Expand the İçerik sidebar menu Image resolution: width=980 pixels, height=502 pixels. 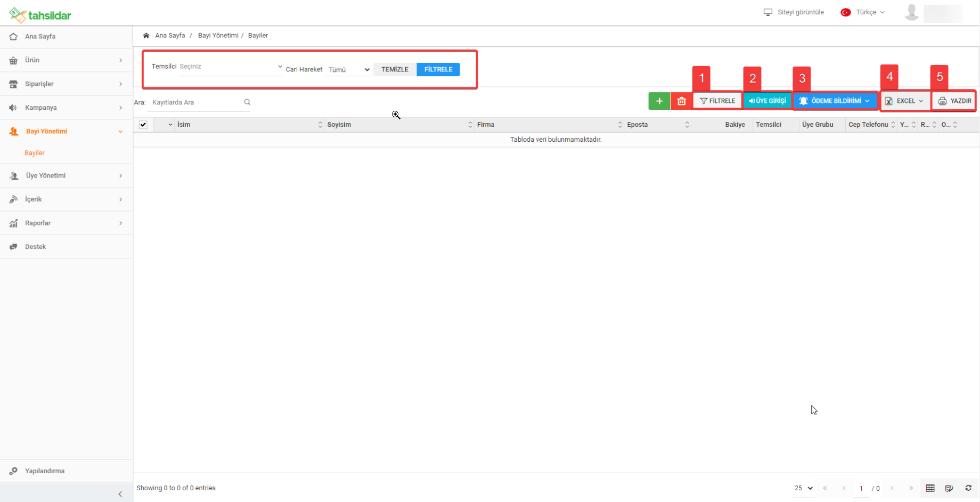coord(67,199)
